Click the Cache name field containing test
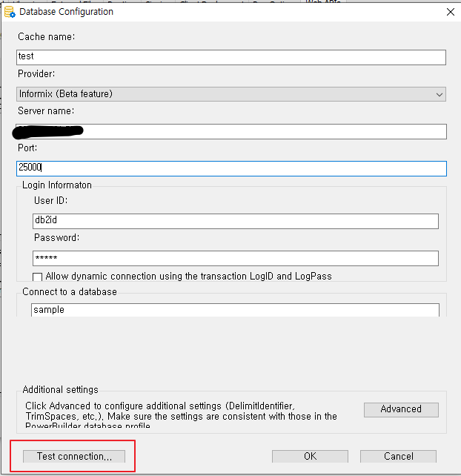 coord(230,57)
